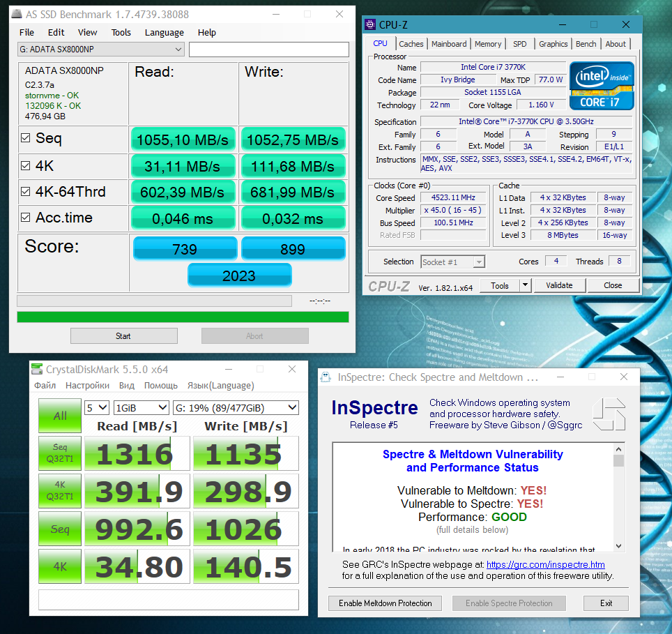Screen dimensions: 672x634
Task: Click Enable Spectre Protection button
Action: coord(509,603)
